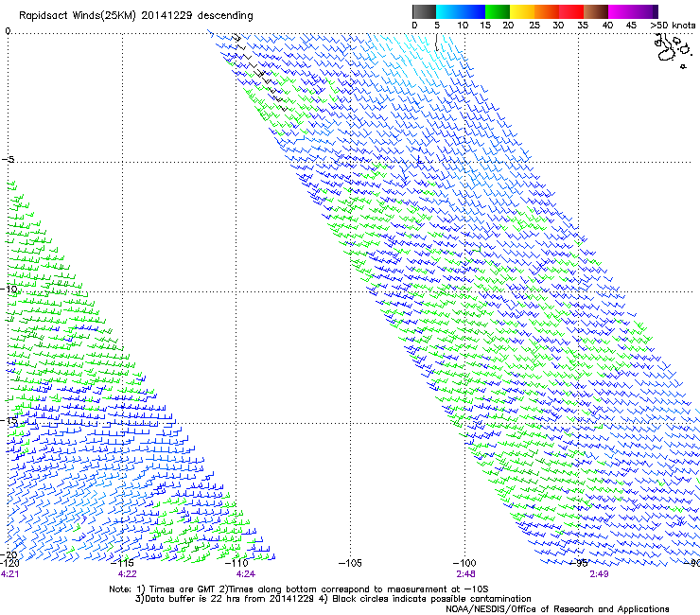Click the 4:21 pass time label
Image resolution: width=700 pixels, height=615 pixels.
click(9, 574)
